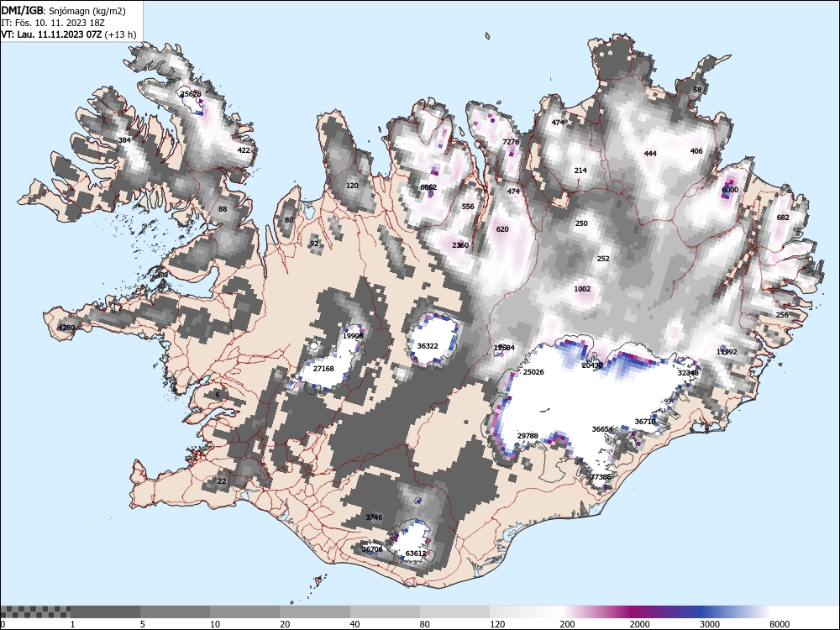Screen dimensions: 840x630
Task: Click the map value 20430
Action: coord(592,365)
